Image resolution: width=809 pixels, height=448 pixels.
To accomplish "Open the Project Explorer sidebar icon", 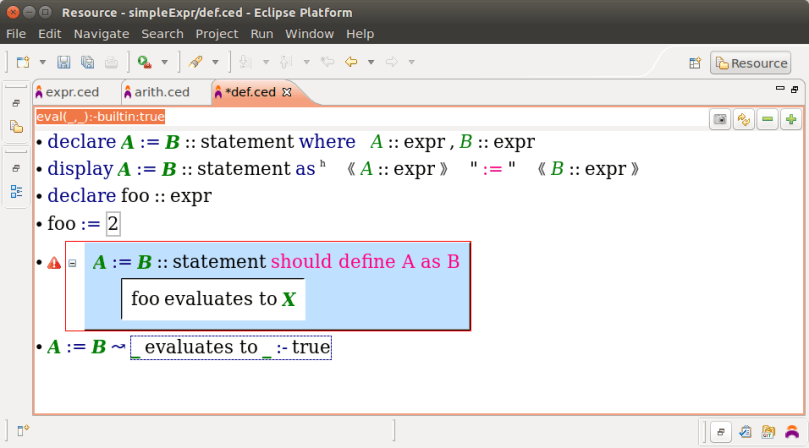I will (16, 127).
